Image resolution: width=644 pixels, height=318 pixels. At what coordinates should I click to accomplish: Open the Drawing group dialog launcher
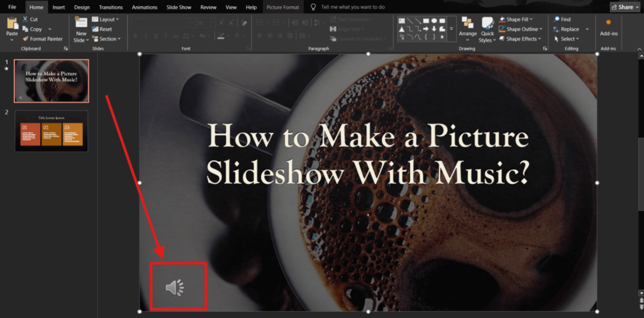tap(545, 48)
